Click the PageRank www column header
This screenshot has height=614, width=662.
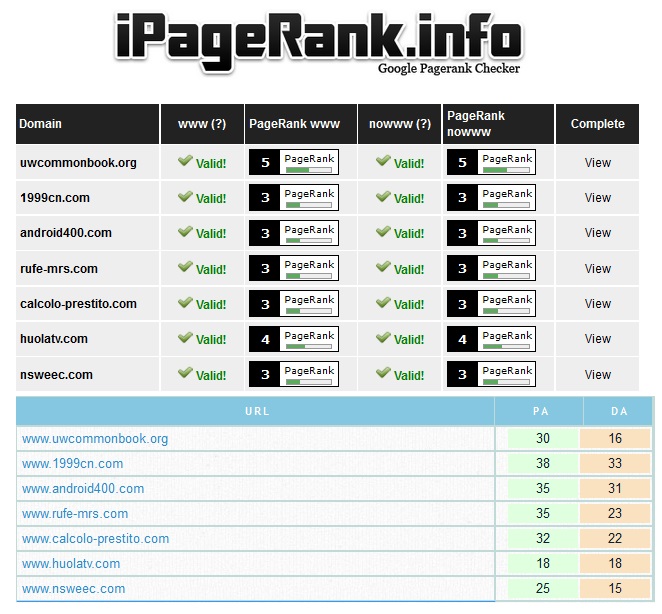point(301,124)
